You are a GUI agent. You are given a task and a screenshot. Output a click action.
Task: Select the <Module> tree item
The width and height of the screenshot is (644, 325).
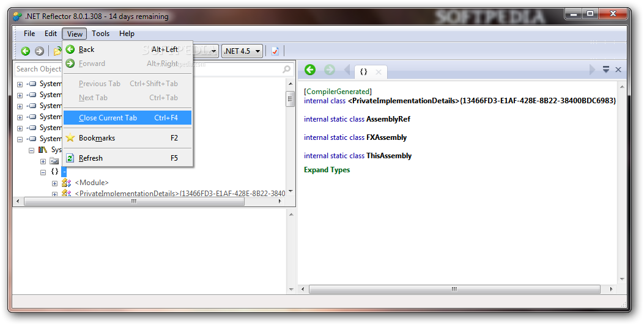tap(92, 183)
